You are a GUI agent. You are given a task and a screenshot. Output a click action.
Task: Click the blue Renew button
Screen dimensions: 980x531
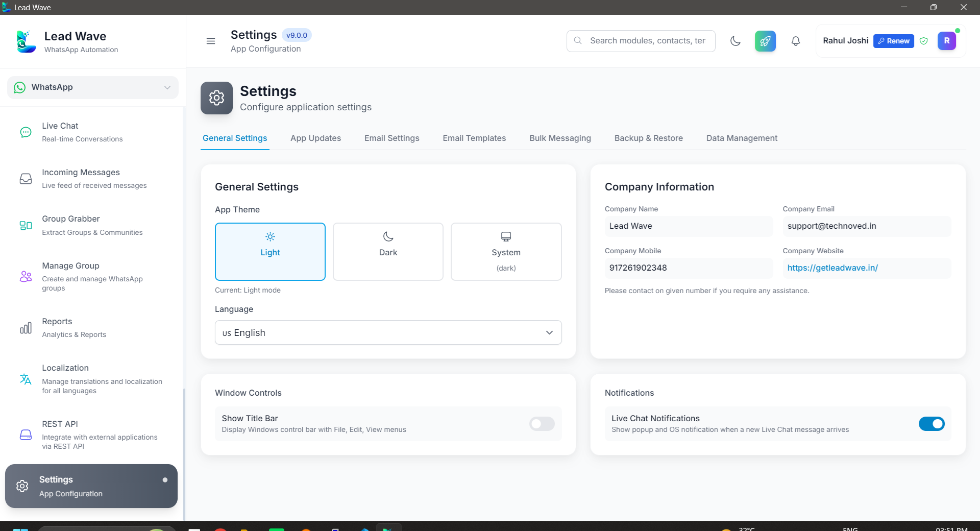(893, 41)
